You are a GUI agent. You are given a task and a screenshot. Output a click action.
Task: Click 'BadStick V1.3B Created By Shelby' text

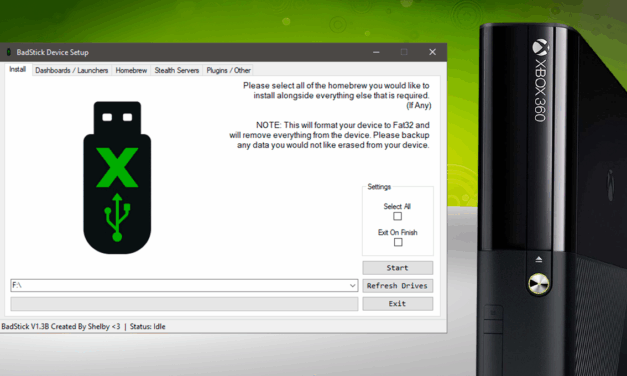(x=61, y=326)
